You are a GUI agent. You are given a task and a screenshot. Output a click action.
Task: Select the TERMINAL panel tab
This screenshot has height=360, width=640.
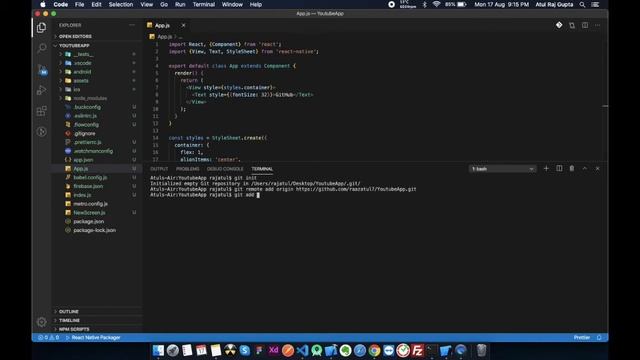pos(262,169)
